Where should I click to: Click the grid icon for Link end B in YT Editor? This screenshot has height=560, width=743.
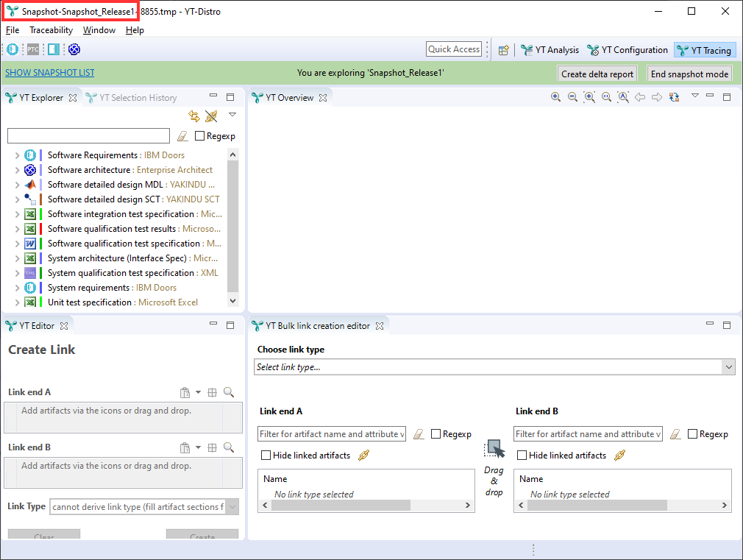(213, 447)
